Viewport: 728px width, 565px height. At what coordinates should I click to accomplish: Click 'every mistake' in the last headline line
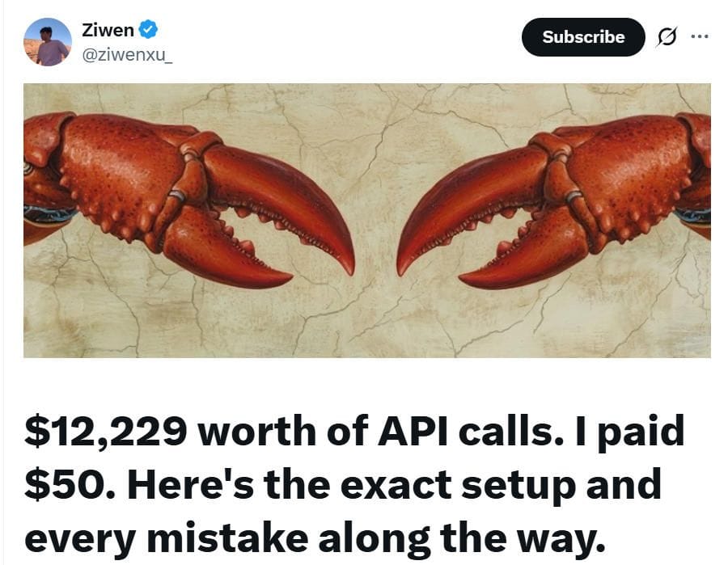[x=166, y=538]
